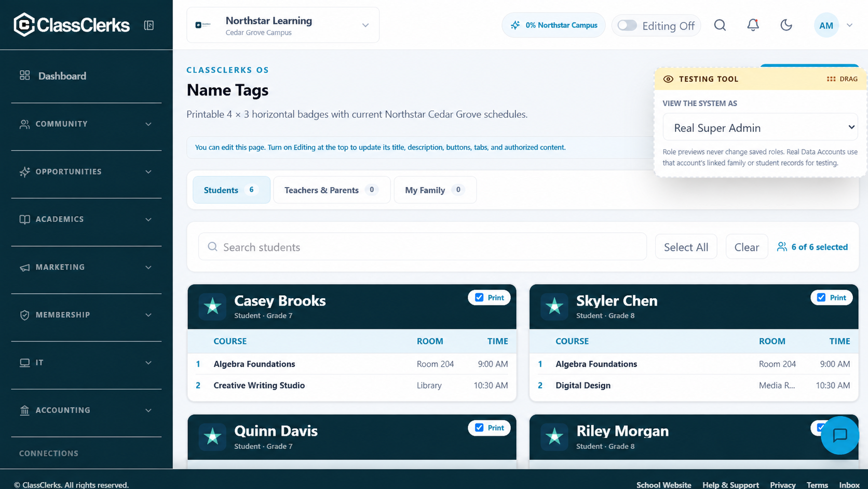Click the Community people icon
This screenshot has height=489, width=868.
coord(24,124)
